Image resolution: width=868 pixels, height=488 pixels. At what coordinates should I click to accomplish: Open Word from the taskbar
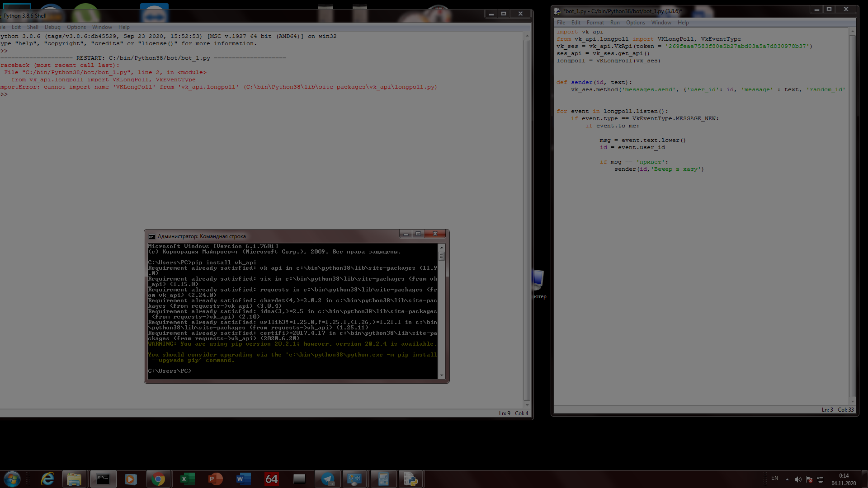tap(243, 479)
